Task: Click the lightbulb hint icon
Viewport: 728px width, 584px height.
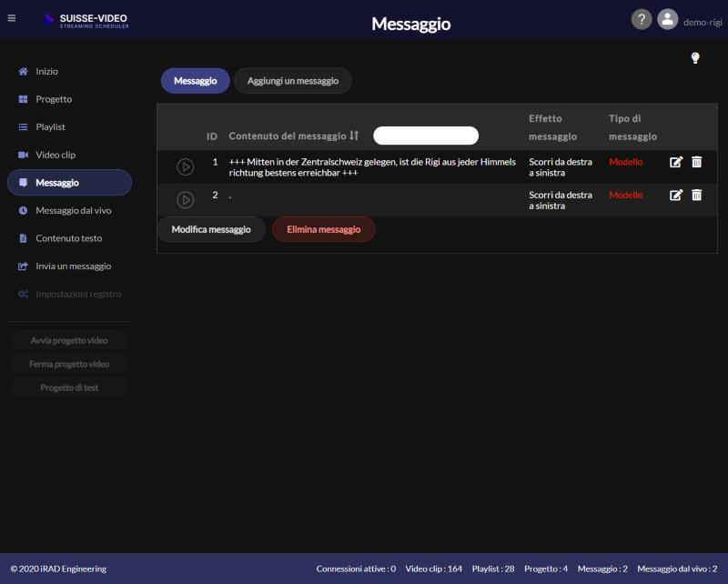Action: coord(695,58)
